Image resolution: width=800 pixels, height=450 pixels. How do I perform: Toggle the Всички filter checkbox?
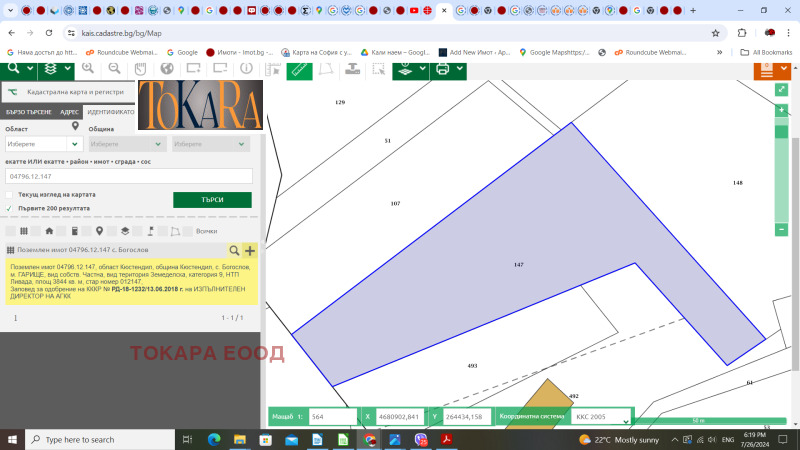pyautogui.click(x=188, y=231)
